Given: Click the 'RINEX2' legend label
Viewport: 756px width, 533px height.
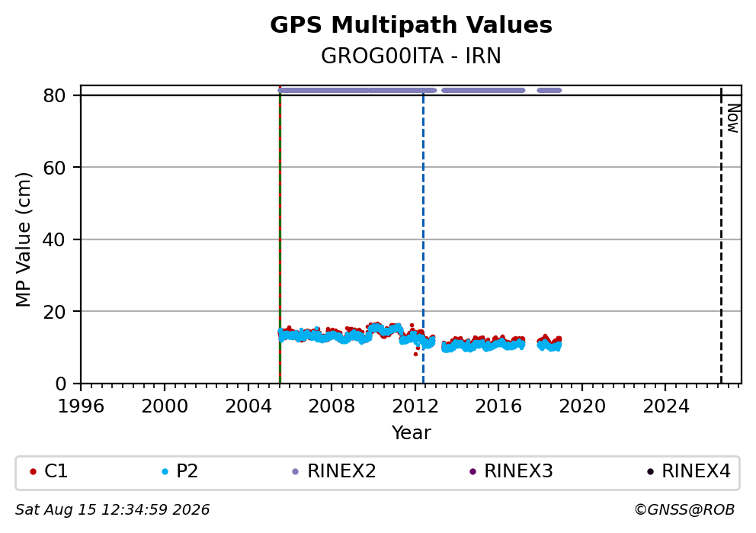Looking at the screenshot, I should (x=341, y=471).
